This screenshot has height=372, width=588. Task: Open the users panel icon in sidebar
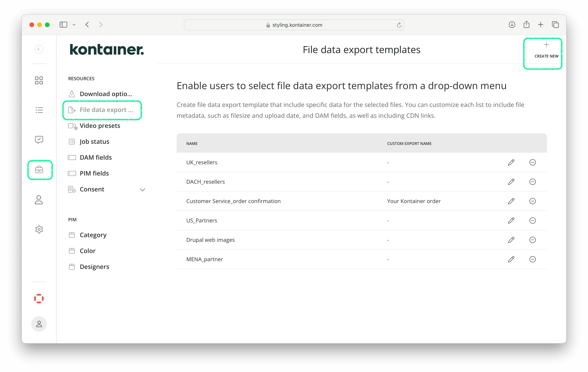(39, 200)
